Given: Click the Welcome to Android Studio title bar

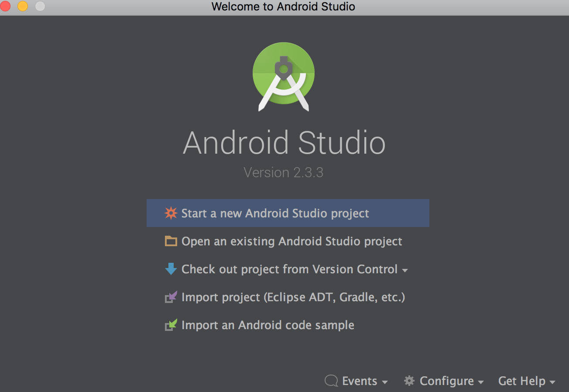Looking at the screenshot, I should [x=284, y=7].
